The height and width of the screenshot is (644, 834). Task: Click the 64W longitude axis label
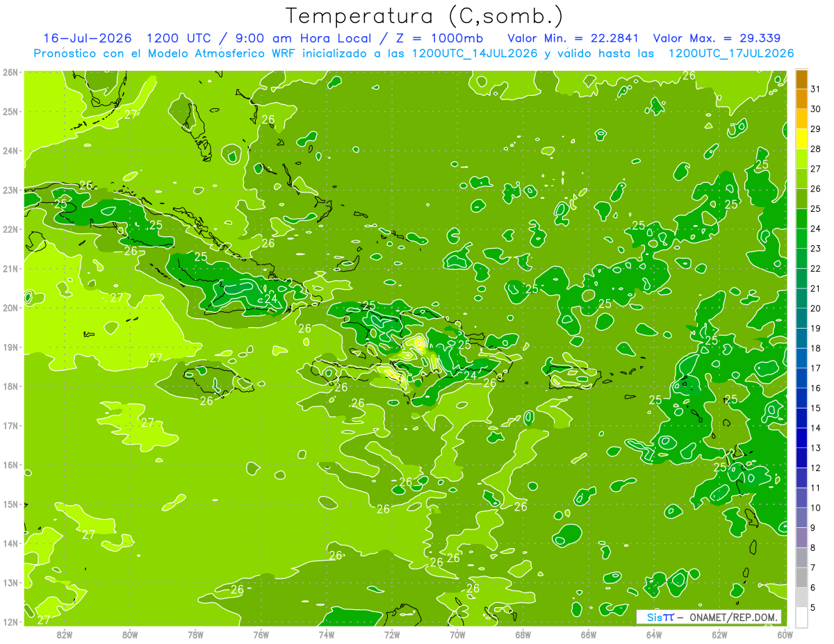click(x=654, y=634)
